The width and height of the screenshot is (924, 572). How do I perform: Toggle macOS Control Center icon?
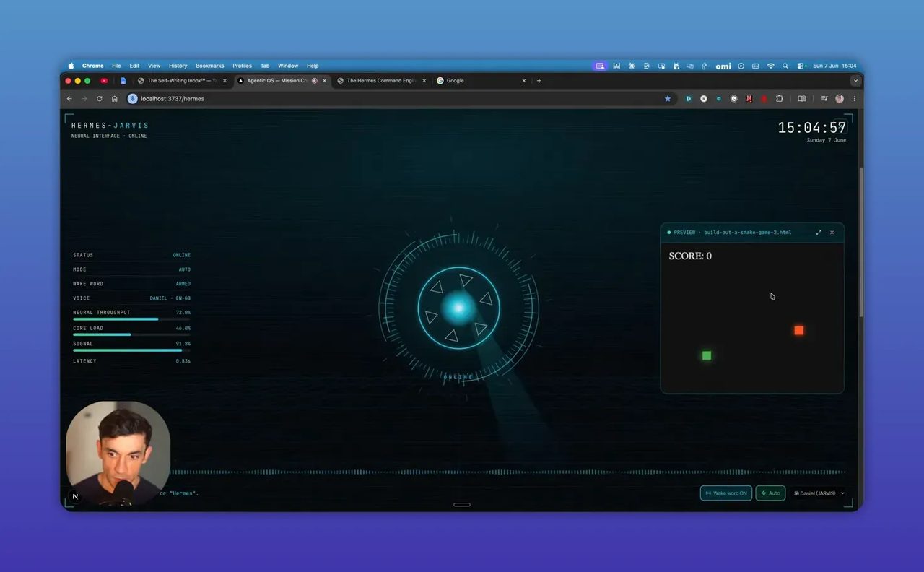pos(801,66)
